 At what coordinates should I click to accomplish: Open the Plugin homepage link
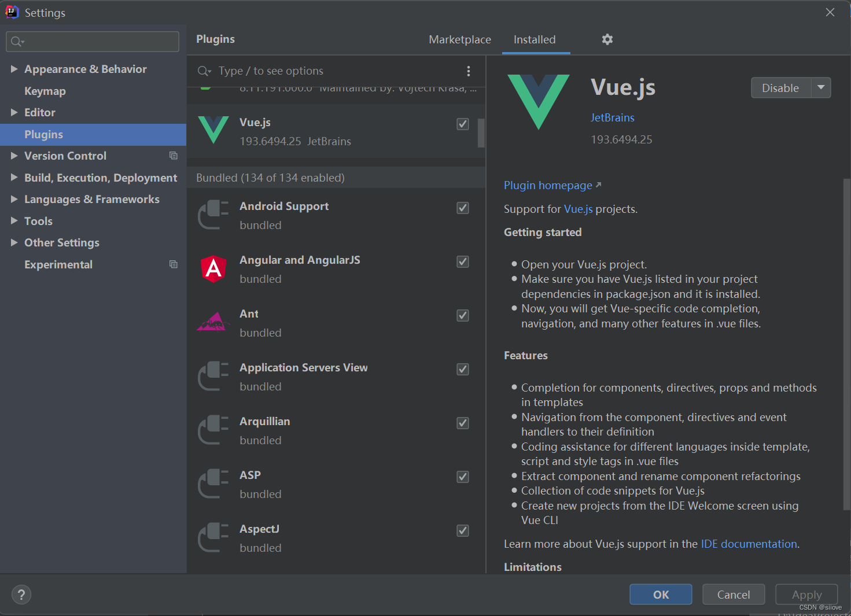(547, 185)
